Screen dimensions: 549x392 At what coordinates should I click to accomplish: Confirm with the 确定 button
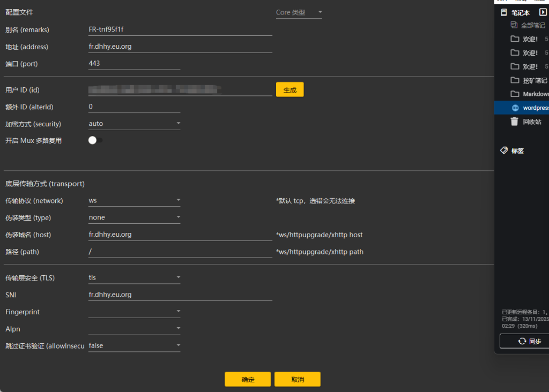point(248,379)
